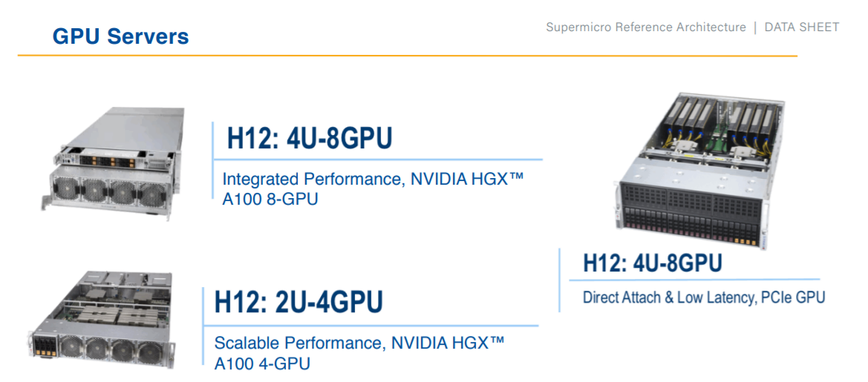Click the "GPU Servers" slide title

coord(120,36)
